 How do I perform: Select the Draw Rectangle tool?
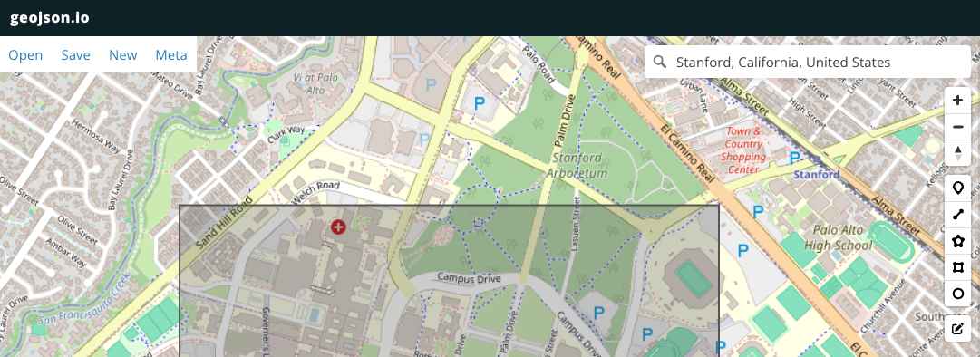tap(956, 267)
